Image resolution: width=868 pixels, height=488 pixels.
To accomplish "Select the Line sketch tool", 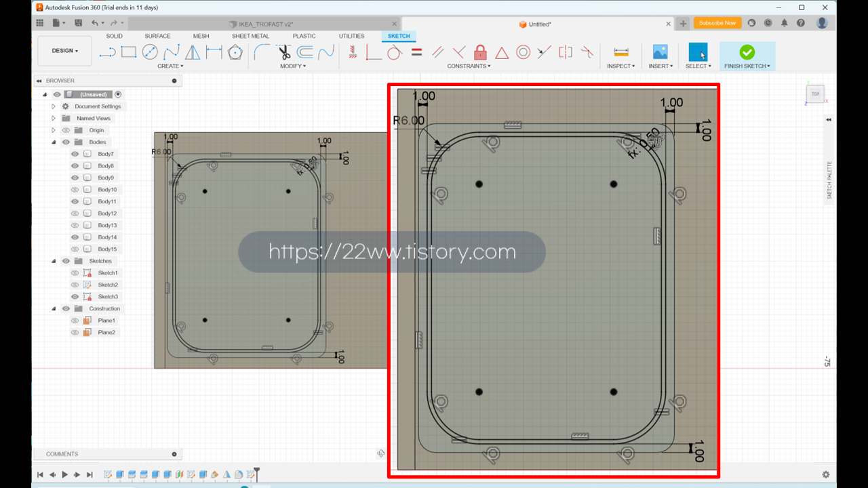I will click(107, 52).
